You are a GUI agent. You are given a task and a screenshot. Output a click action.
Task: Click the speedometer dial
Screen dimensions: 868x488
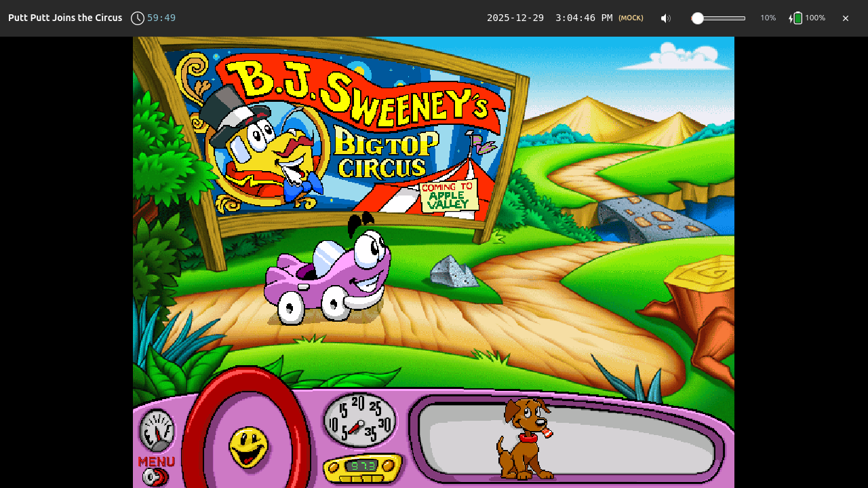[359, 421]
